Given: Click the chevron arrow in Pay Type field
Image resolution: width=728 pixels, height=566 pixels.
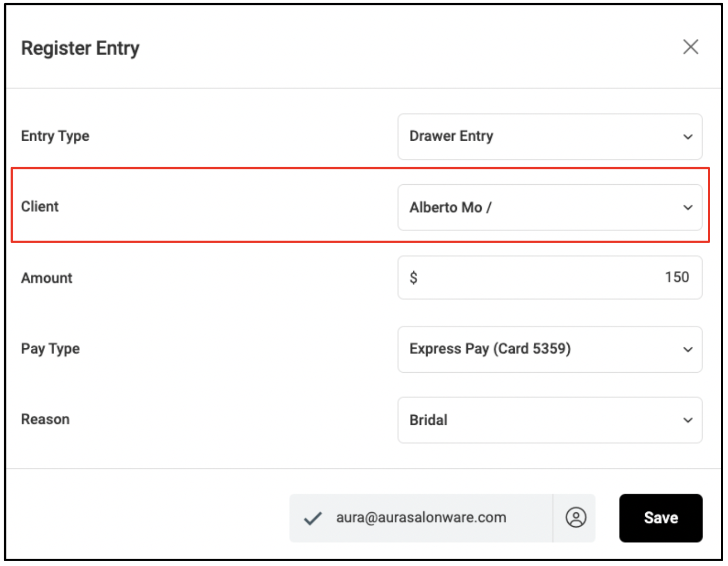Looking at the screenshot, I should (688, 349).
